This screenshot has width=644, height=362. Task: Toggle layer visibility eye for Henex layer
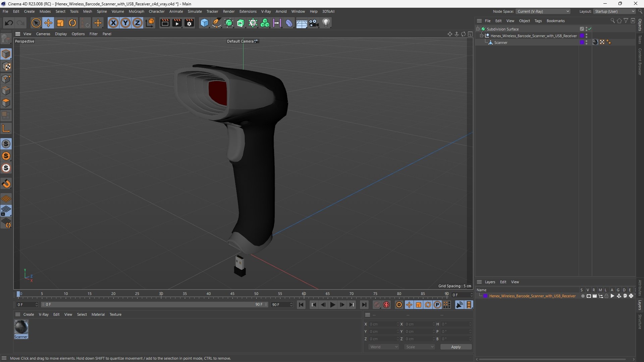point(589,296)
